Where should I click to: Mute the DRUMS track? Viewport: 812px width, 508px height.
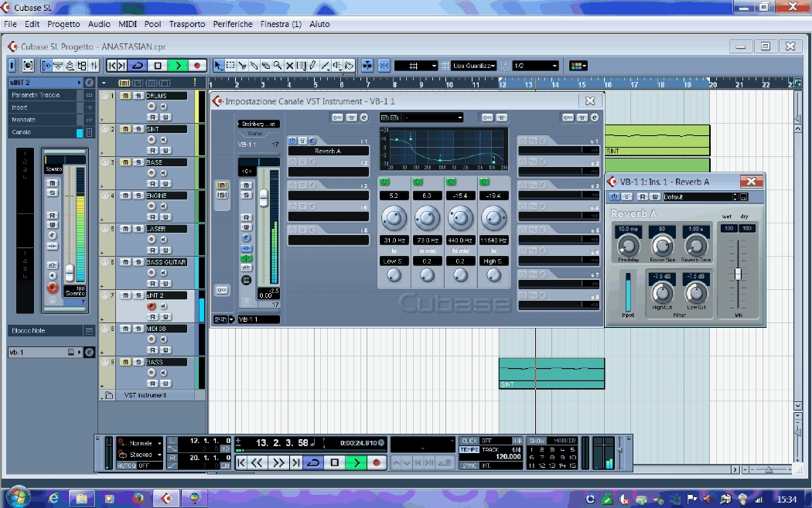tap(125, 96)
